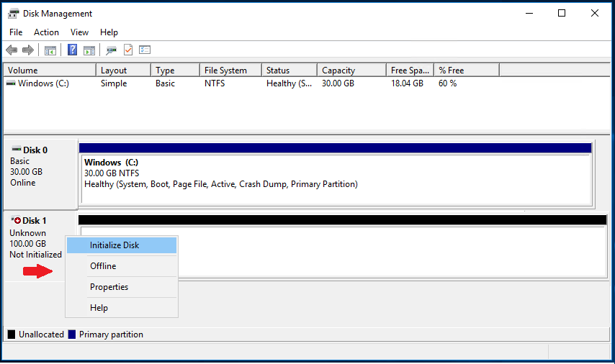615x364 pixels.
Task: Click the 18.04 GB free space cell
Action: coord(407,83)
